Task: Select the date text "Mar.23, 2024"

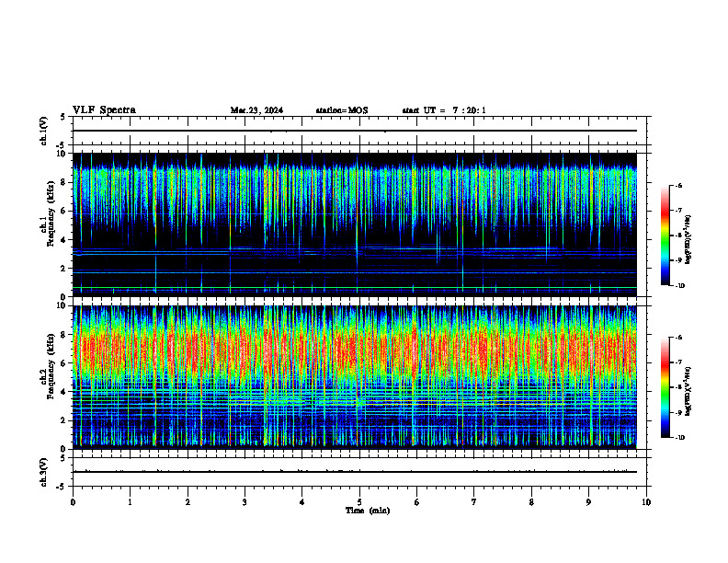Action: point(256,110)
